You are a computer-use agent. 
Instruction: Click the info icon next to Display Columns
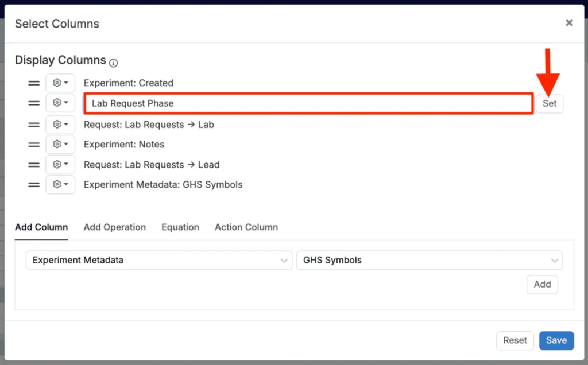114,63
